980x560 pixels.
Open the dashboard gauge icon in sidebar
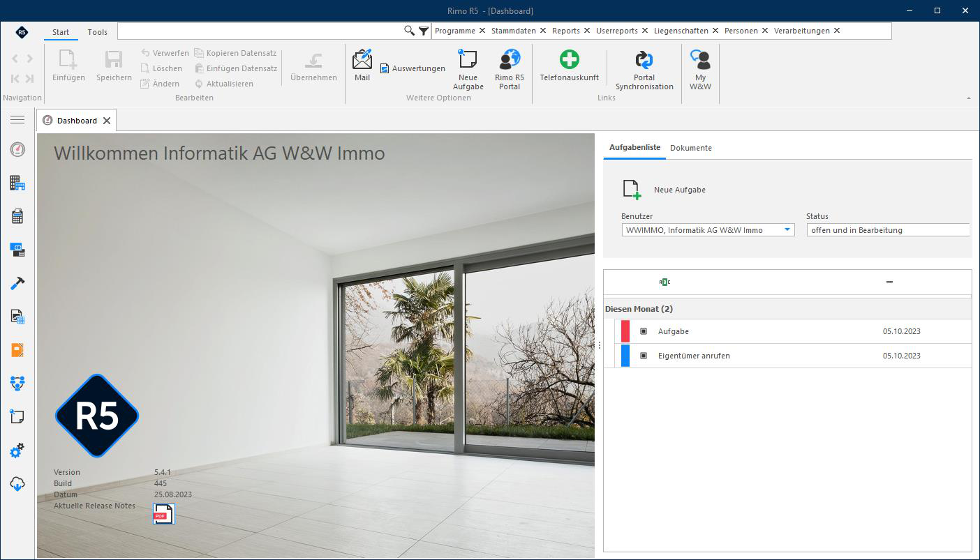coord(17,149)
